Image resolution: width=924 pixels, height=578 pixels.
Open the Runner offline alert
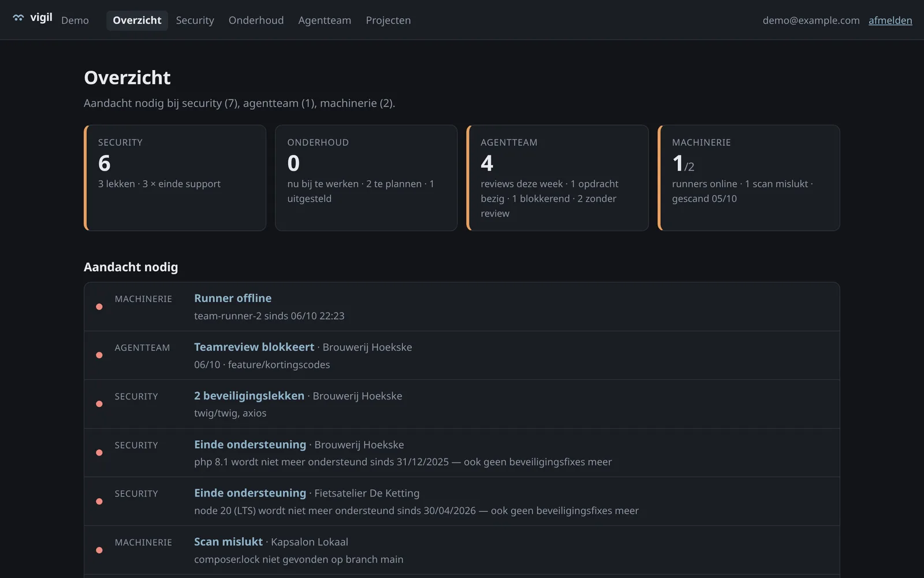pyautogui.click(x=233, y=298)
